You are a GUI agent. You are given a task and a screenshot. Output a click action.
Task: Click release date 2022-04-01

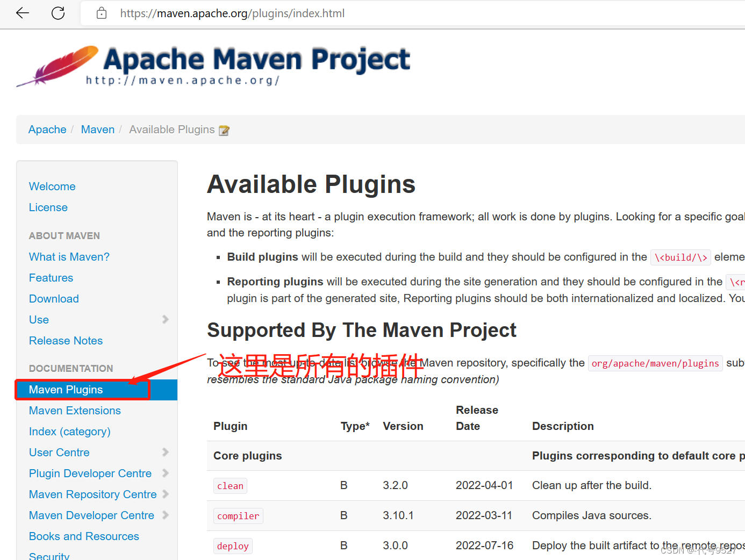click(484, 485)
